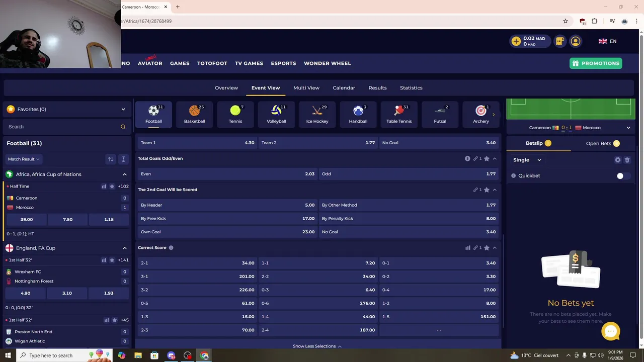The width and height of the screenshot is (644, 362).
Task: Open the EN language selector
Action: coord(607,41)
